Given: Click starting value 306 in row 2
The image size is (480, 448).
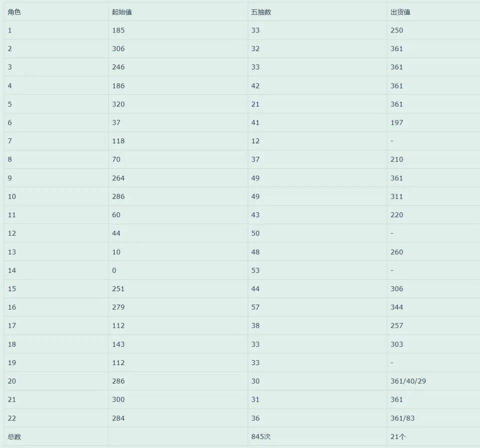Looking at the screenshot, I should tap(118, 48).
